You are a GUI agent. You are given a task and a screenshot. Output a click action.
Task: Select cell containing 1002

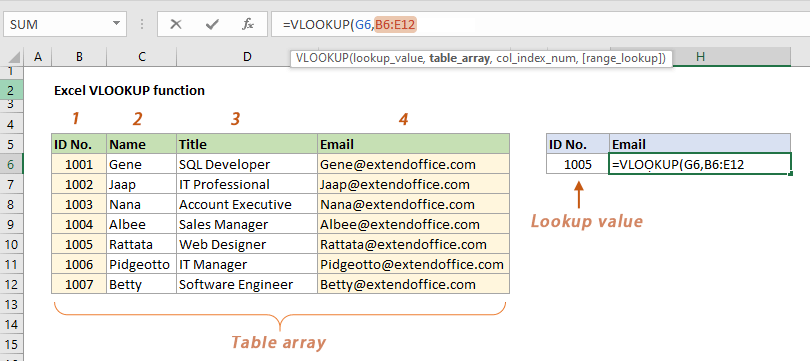click(79, 184)
